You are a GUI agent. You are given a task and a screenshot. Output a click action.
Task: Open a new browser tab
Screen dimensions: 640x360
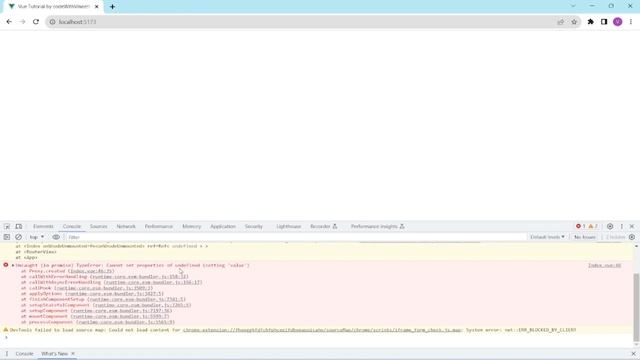pos(112,7)
